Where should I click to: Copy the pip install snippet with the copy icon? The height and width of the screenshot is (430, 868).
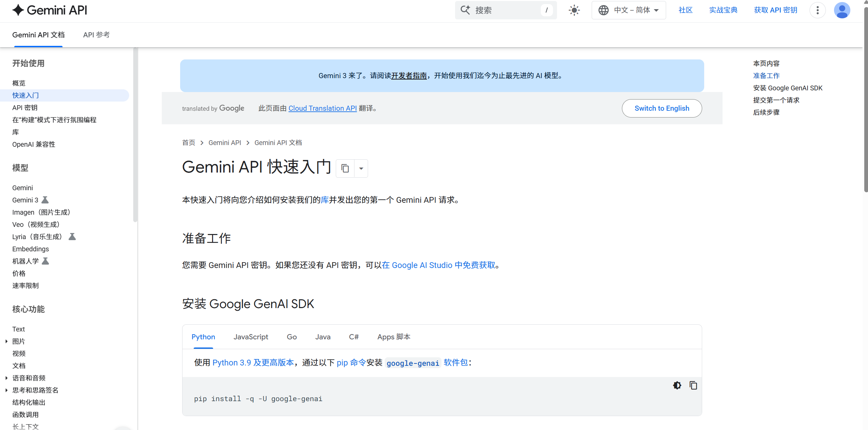pyautogui.click(x=693, y=385)
